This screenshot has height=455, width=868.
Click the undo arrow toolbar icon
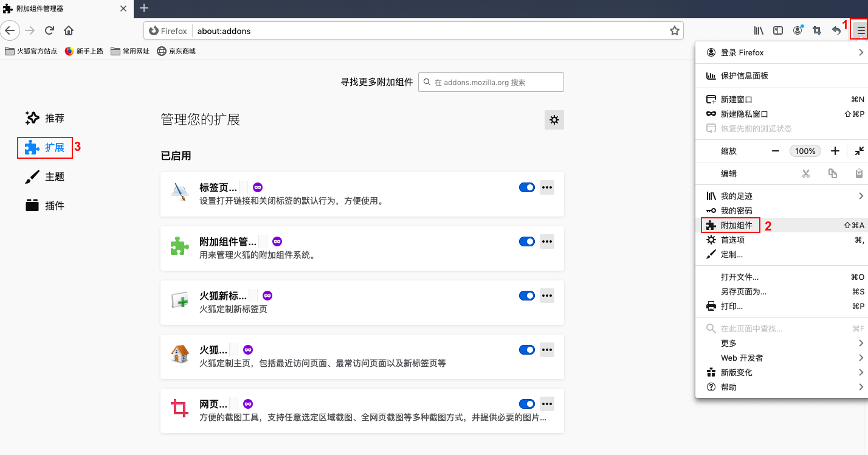click(x=836, y=30)
